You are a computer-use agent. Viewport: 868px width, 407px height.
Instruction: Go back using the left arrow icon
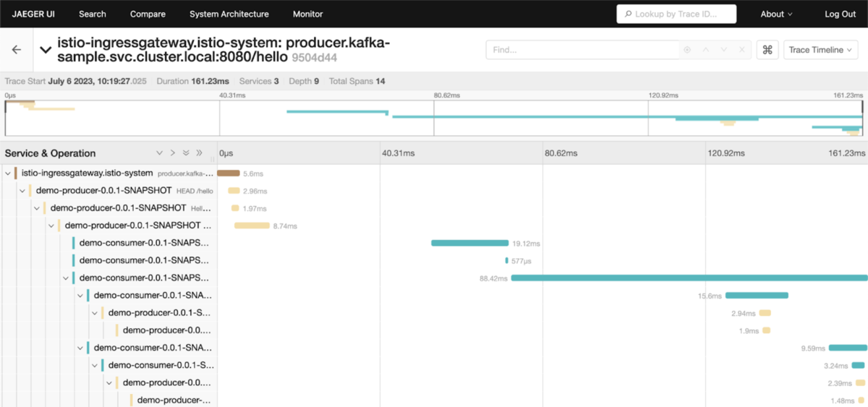pos(17,50)
